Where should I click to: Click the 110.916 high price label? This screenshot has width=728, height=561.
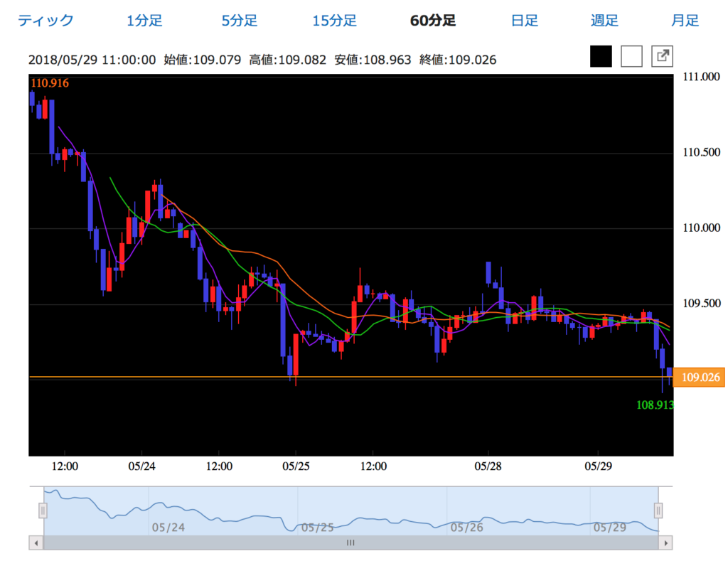(x=50, y=83)
